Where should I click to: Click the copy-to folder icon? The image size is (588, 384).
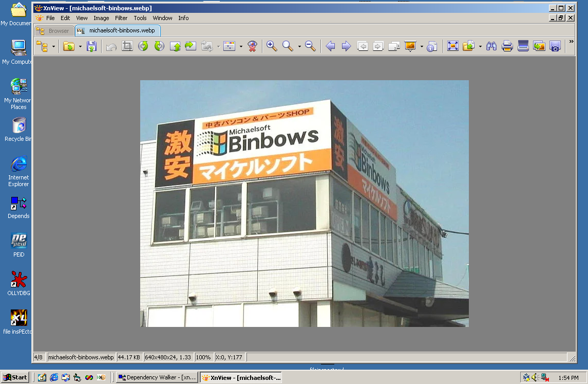click(x=469, y=46)
